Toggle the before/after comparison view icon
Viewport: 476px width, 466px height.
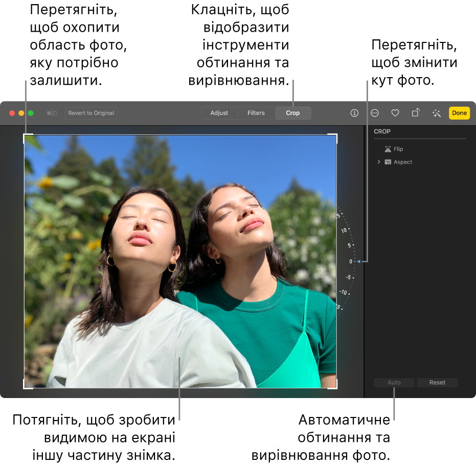[52, 113]
